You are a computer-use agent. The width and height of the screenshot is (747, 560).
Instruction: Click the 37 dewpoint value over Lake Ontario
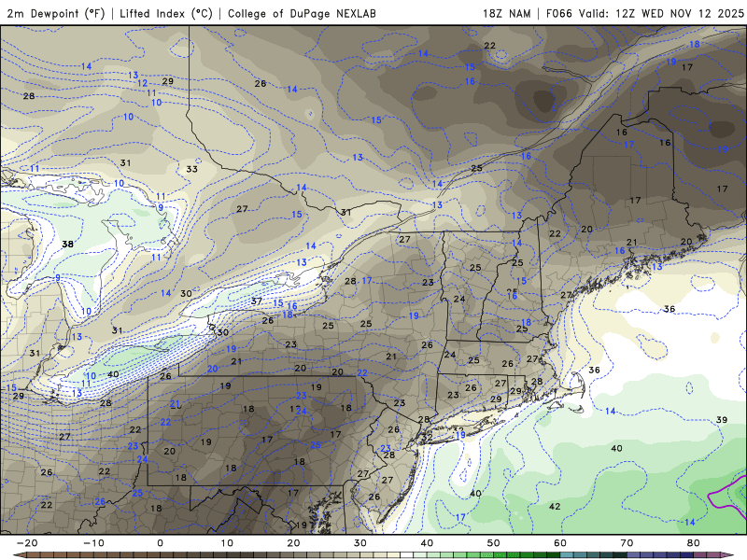click(257, 301)
